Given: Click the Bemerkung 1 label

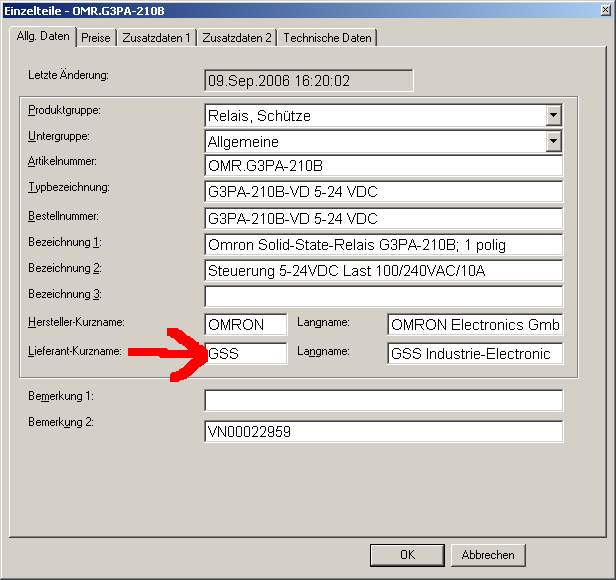Looking at the screenshot, I should (61, 396).
